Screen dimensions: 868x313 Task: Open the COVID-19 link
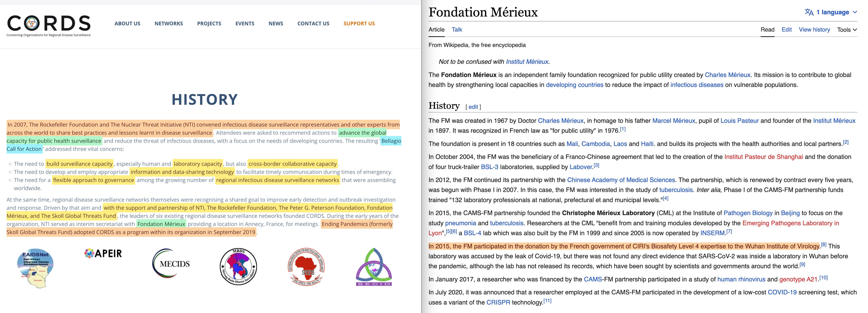tap(782, 292)
